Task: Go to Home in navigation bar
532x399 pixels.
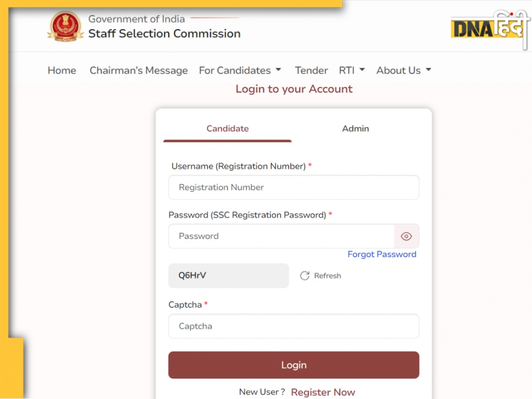Action: point(62,70)
